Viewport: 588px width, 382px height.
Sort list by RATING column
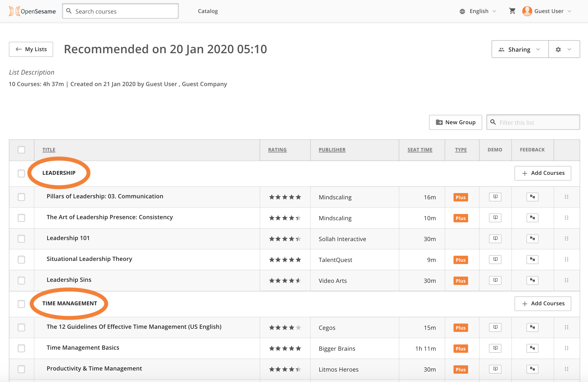[x=277, y=150]
